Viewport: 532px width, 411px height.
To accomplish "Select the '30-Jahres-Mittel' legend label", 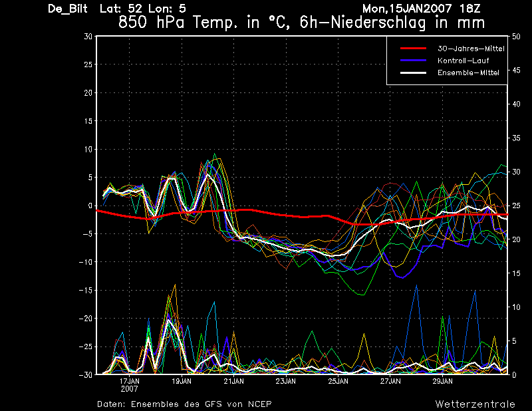I will (x=471, y=49).
